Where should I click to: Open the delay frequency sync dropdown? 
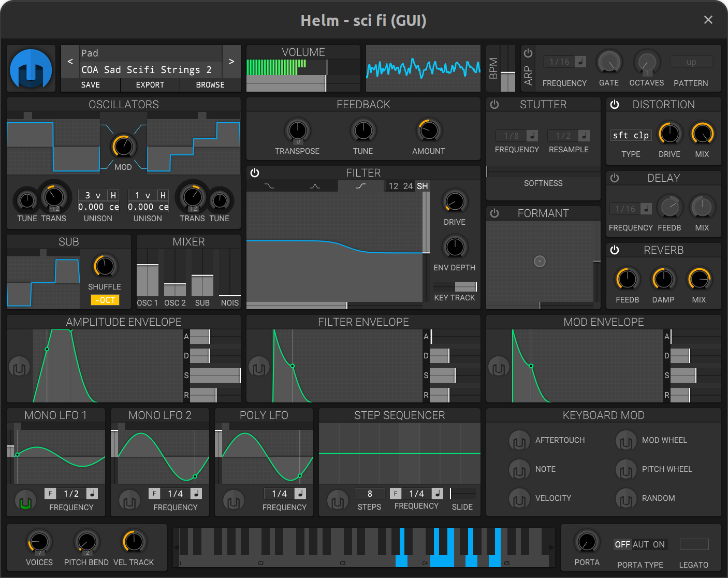[x=646, y=209]
